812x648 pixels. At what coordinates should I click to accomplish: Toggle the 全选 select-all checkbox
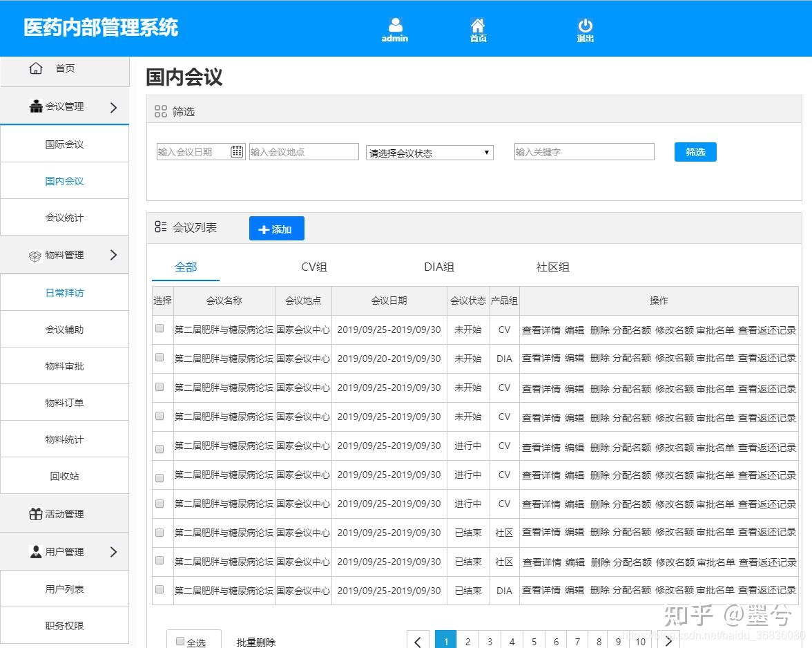click(180, 641)
